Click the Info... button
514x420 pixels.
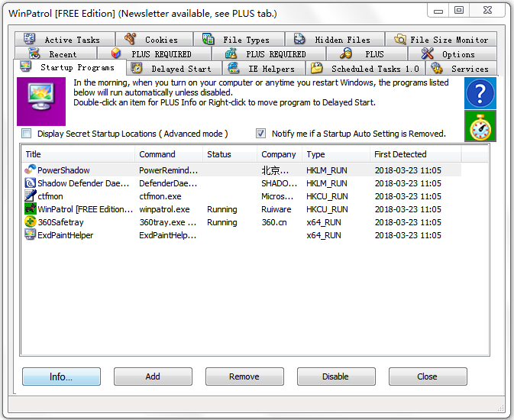61,376
